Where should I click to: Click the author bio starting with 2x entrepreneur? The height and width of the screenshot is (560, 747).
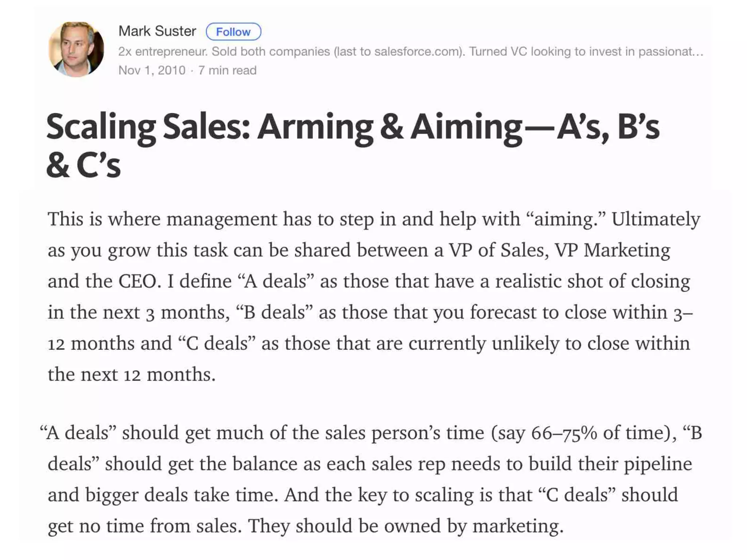point(411,51)
